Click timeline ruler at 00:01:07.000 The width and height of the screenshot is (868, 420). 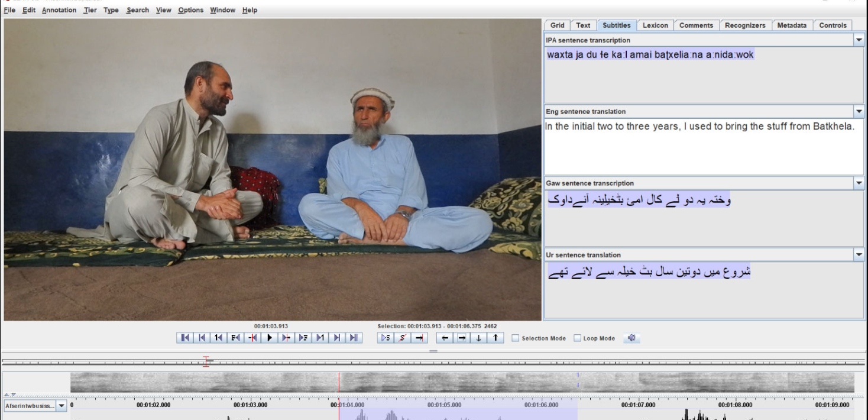coord(637,405)
